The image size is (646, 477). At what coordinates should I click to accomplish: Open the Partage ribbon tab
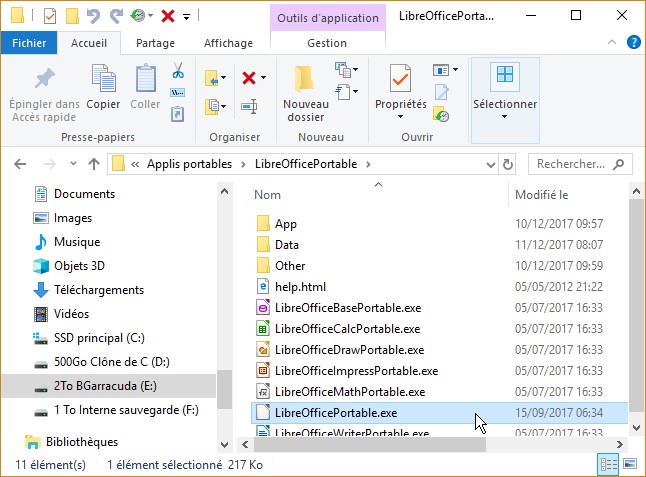155,43
